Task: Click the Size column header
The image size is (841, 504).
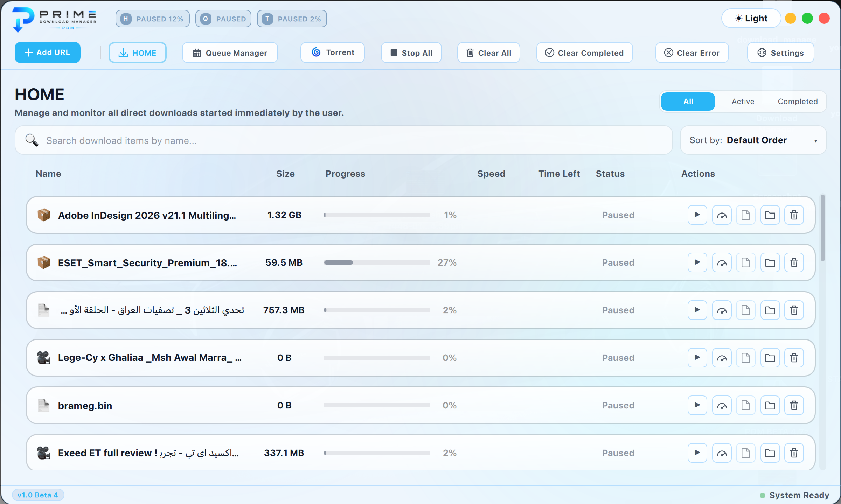Action: coord(285,174)
